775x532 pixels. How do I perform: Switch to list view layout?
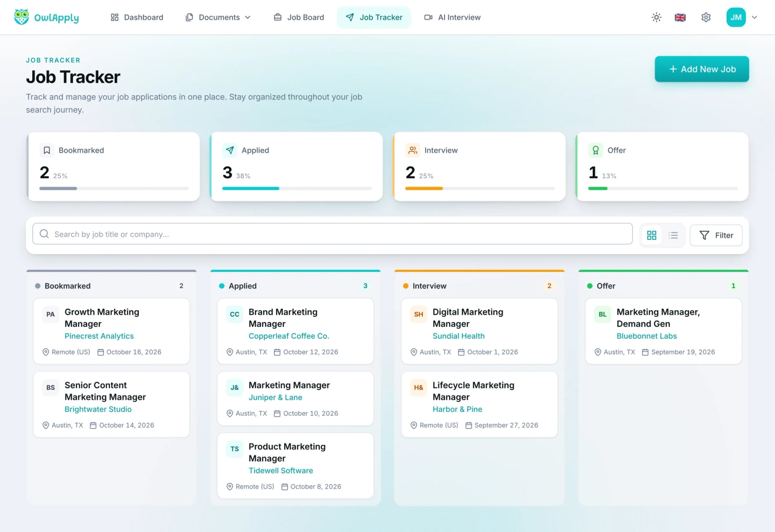tap(673, 235)
